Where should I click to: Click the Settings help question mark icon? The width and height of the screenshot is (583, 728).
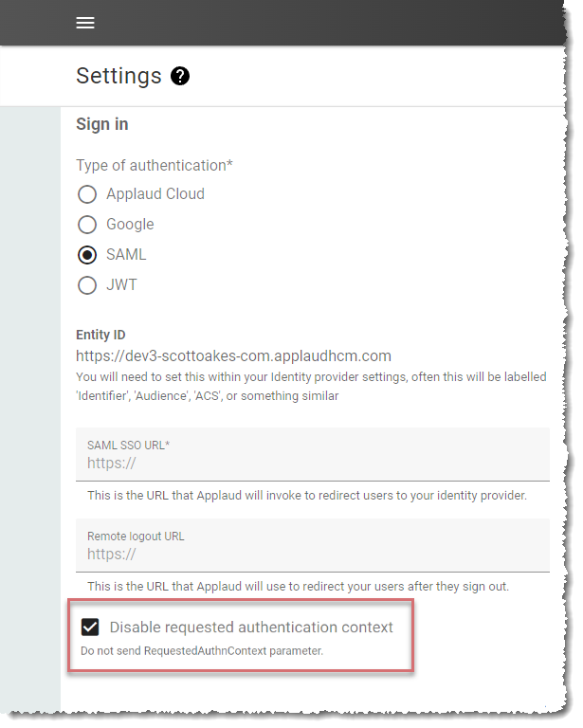pyautogui.click(x=180, y=76)
